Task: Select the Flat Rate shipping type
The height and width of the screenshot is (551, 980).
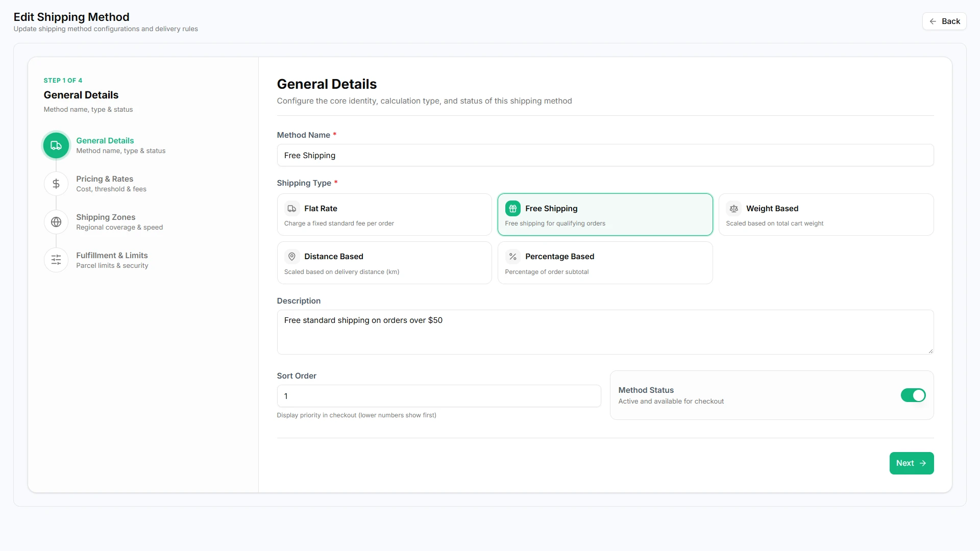Action: (x=384, y=214)
